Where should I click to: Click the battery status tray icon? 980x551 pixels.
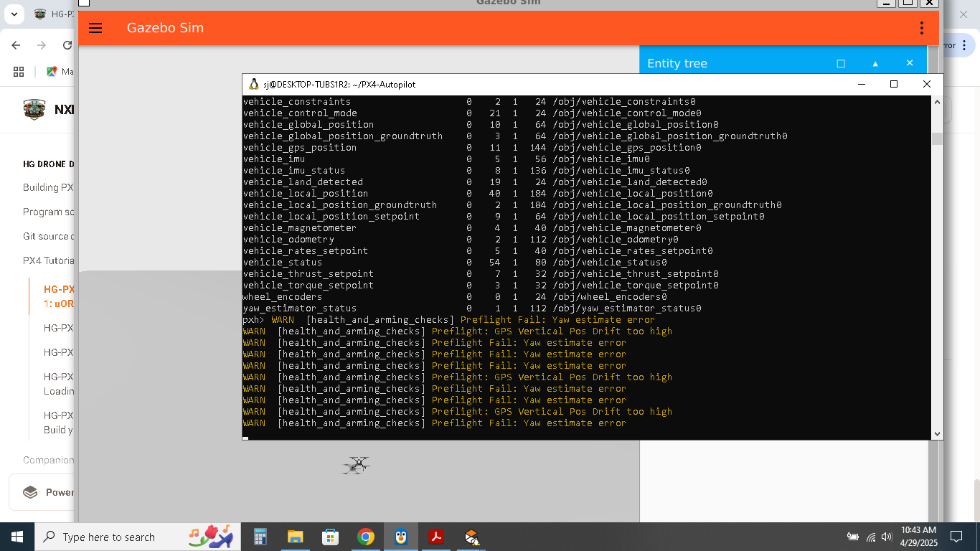tap(853, 537)
